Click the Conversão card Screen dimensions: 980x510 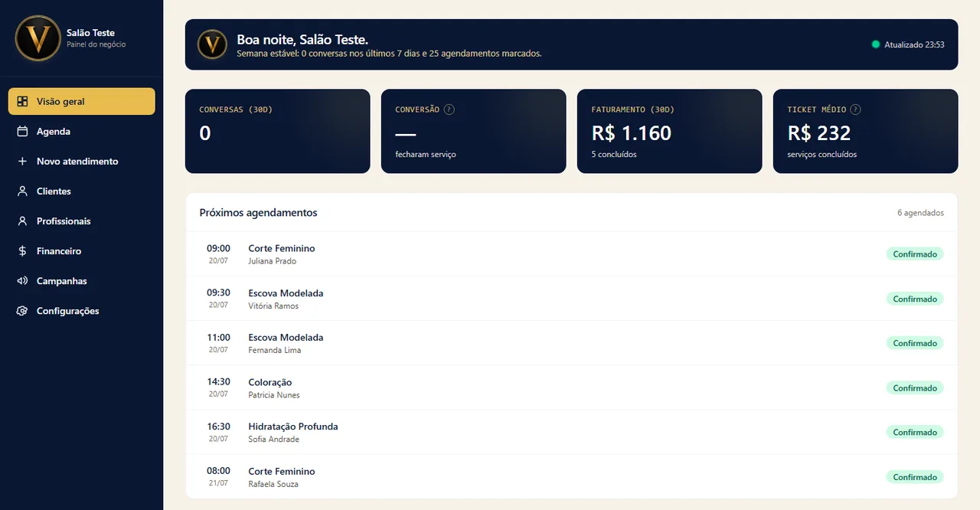[x=474, y=131]
